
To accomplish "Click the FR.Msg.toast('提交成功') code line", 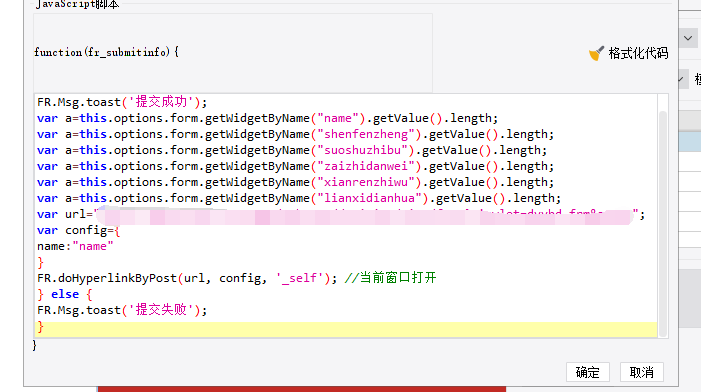I will coord(122,102).
